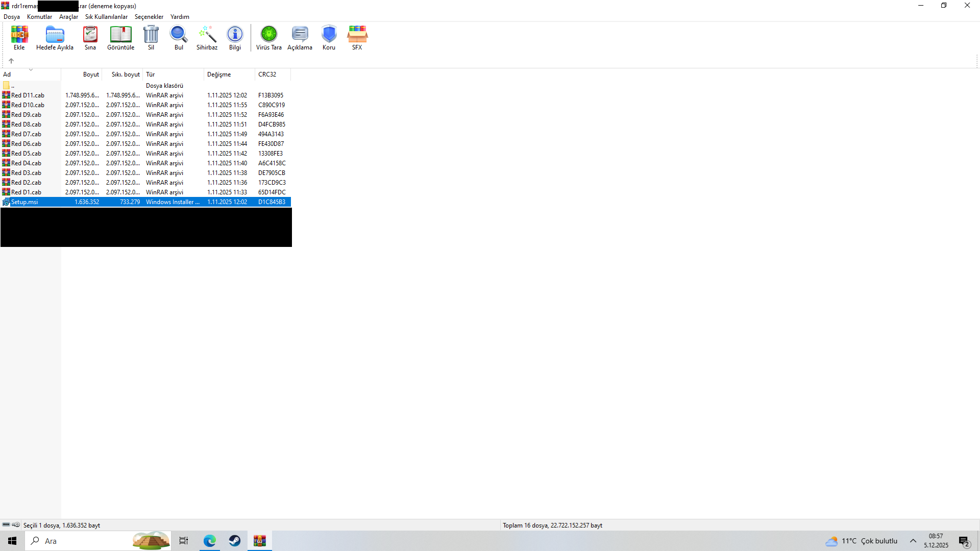980x551 pixels.
Task: Open the Dosya menu
Action: point(12,17)
